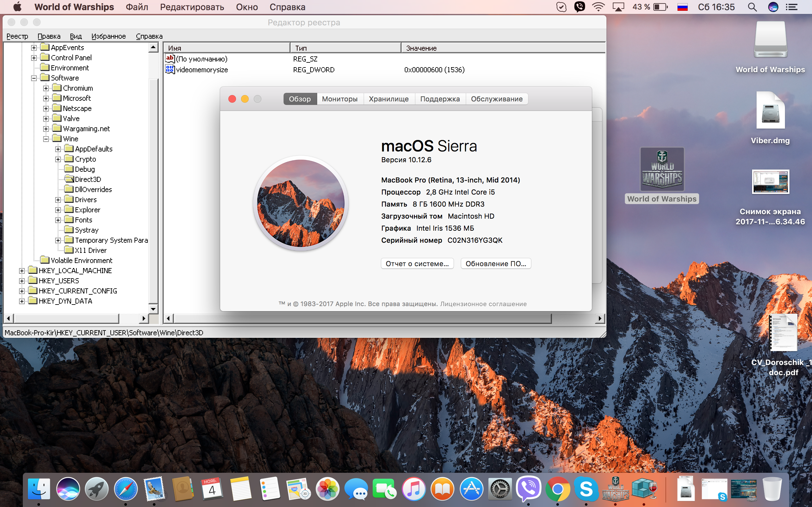Viewport: 812px width, 507px height.
Task: Open the Siri icon in menu bar
Action: click(x=773, y=7)
